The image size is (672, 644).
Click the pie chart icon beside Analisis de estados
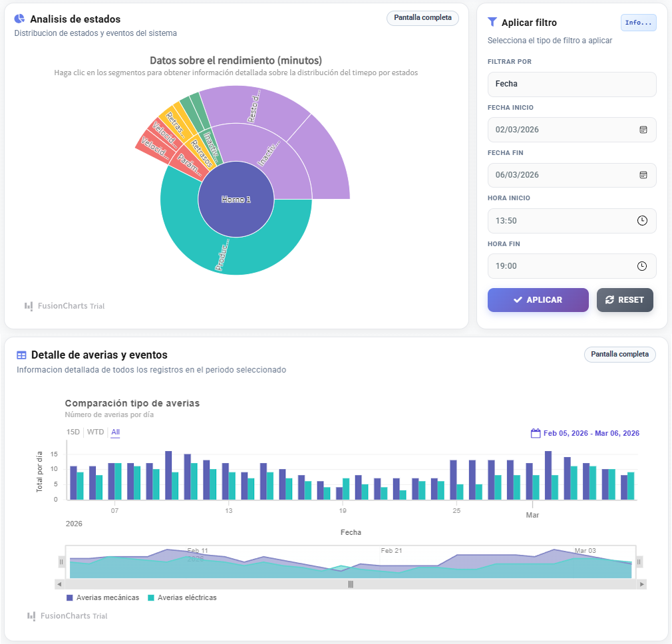pos(19,19)
